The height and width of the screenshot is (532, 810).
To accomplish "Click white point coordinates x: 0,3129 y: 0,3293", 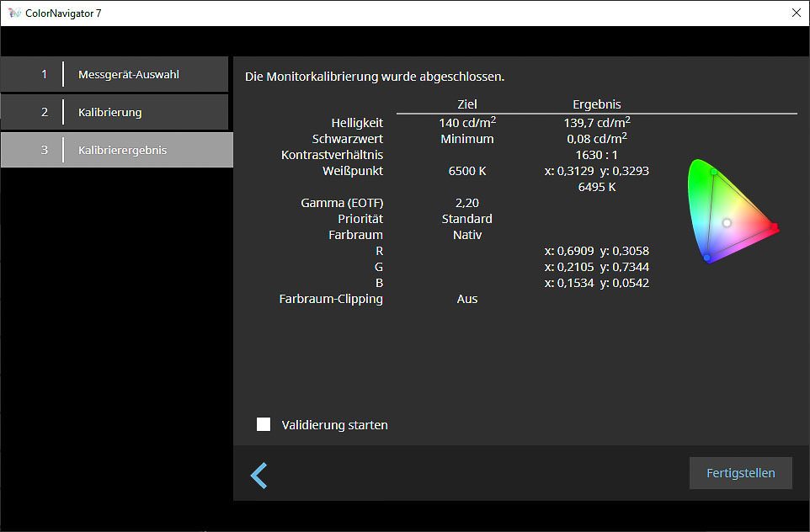I will pos(597,171).
